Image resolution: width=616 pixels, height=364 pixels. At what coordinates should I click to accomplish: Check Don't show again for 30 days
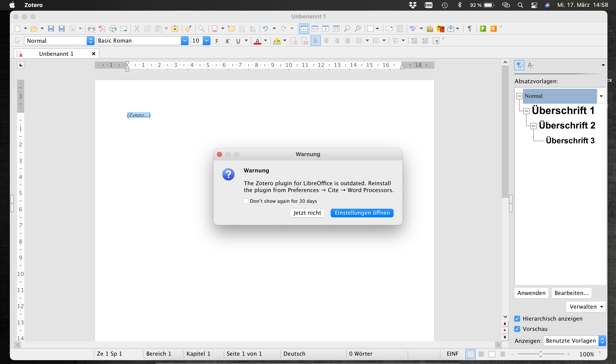[246, 201]
